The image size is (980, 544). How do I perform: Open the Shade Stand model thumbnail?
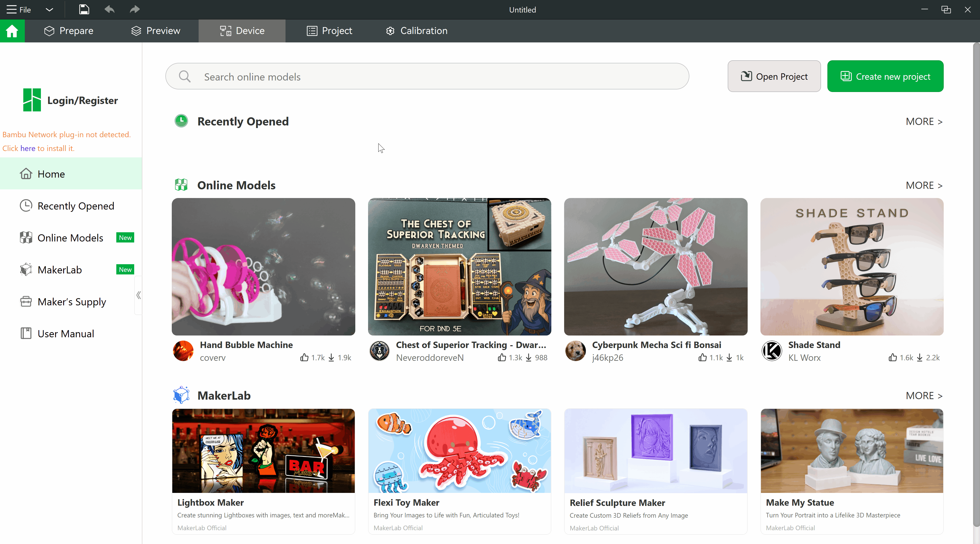[x=852, y=267]
